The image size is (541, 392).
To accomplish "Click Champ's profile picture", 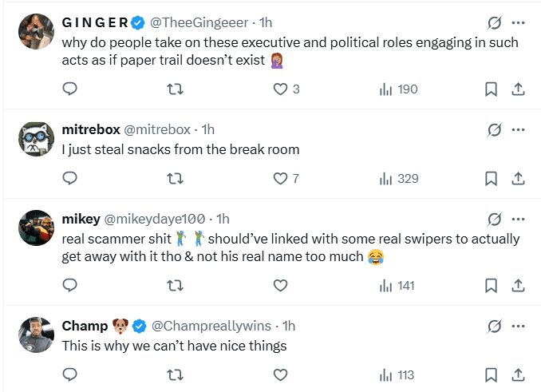I will pyautogui.click(x=37, y=335).
